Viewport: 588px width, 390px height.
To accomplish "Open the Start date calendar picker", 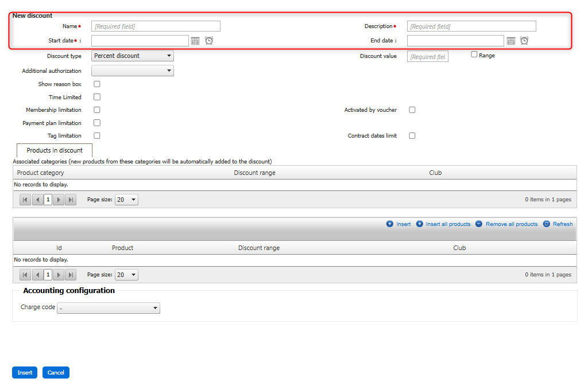I will (x=195, y=41).
